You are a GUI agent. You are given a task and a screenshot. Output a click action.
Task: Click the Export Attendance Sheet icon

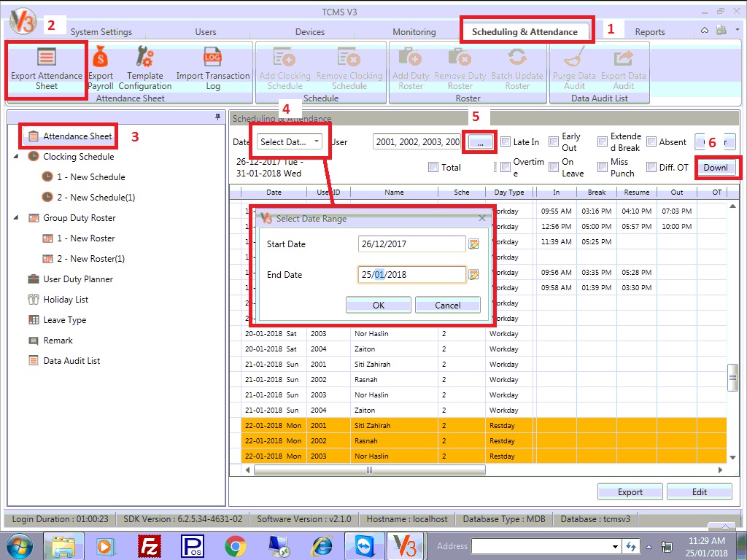coord(46,59)
